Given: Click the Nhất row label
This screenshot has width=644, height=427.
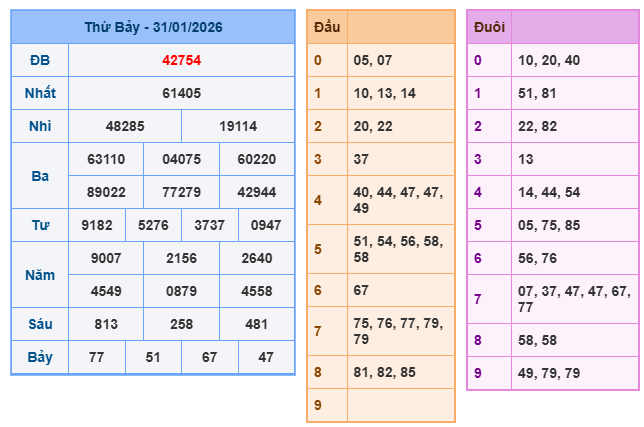Looking at the screenshot, I should click(x=40, y=94).
